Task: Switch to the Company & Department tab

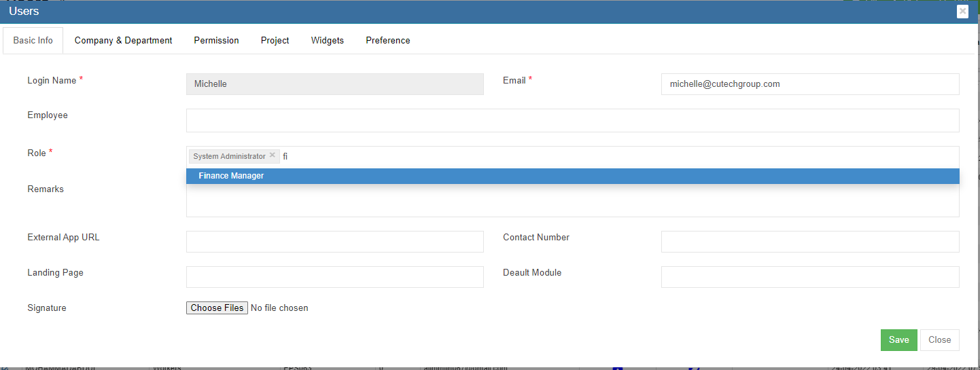Action: [123, 41]
